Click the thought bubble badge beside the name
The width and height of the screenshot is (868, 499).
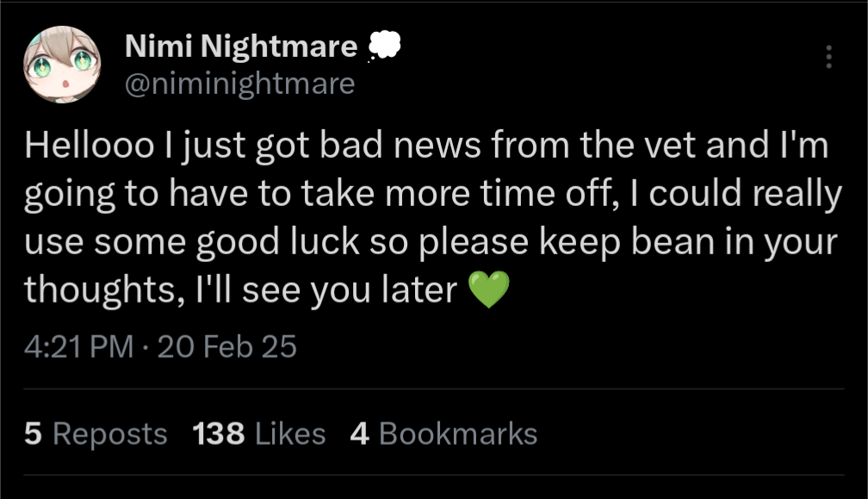click(x=382, y=47)
